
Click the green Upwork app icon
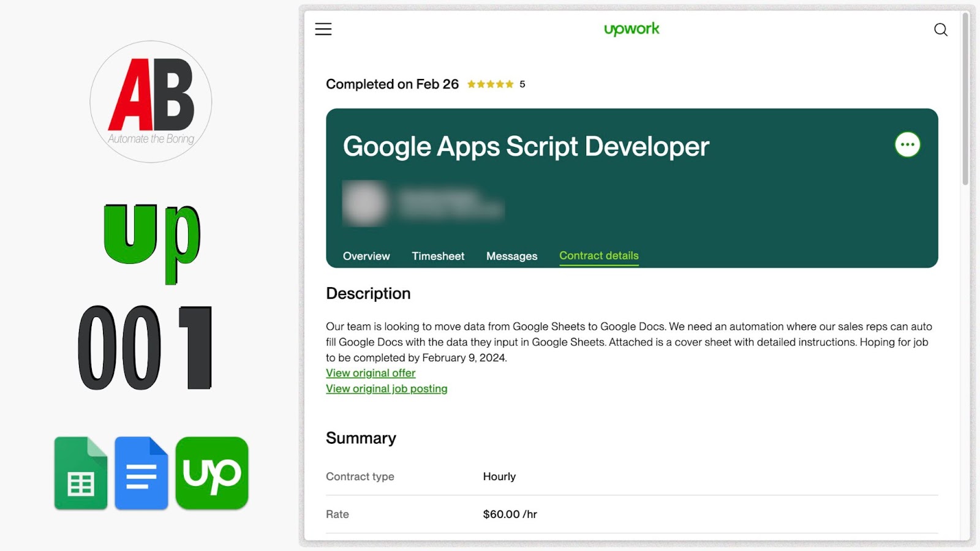coord(212,473)
